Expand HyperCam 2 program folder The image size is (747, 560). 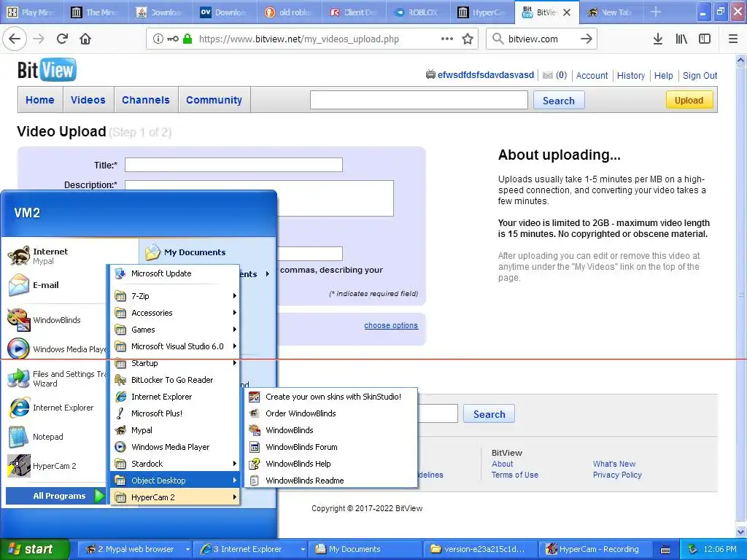pyautogui.click(x=175, y=497)
